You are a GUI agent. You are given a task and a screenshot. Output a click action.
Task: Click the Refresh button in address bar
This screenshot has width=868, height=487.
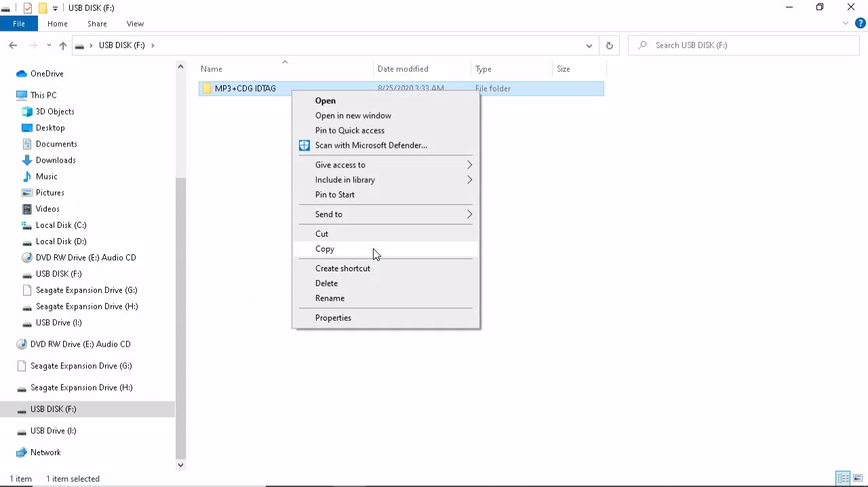point(609,45)
